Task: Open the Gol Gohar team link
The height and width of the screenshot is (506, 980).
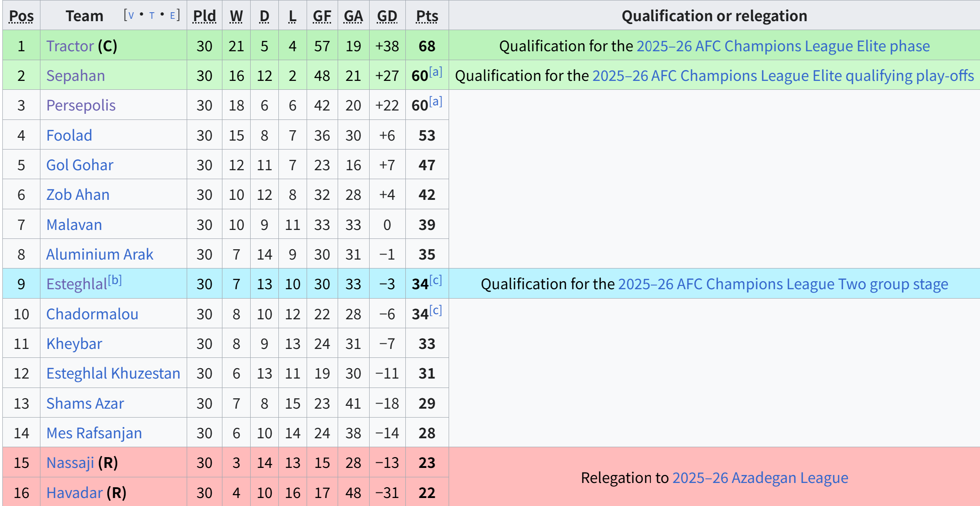Action: [x=80, y=165]
